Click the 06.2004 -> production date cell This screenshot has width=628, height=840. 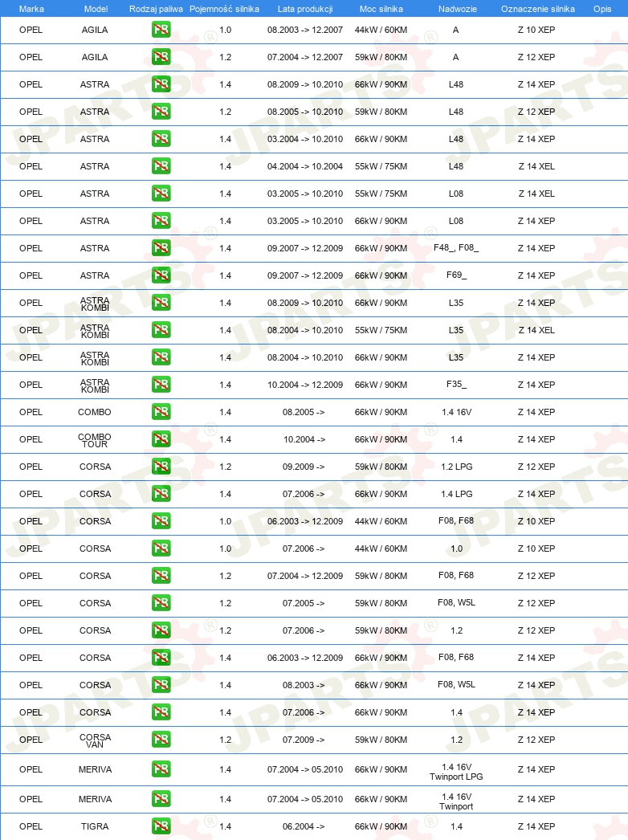pos(304,826)
